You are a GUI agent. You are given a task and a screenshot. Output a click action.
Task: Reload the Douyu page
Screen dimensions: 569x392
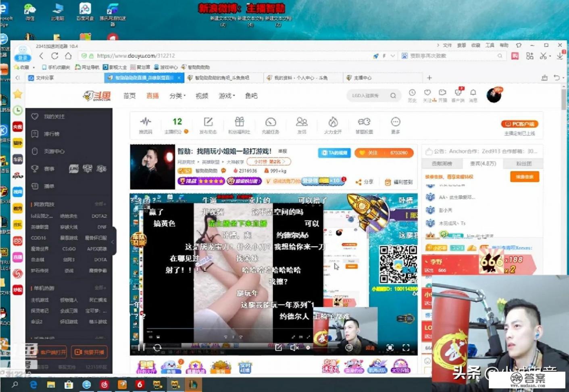pyautogui.click(x=55, y=56)
